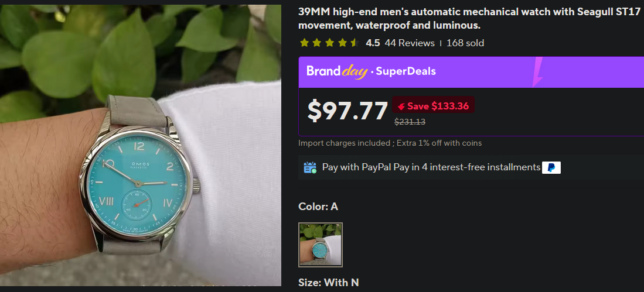Open the 44 Reviews link
644x292 pixels.
click(410, 43)
